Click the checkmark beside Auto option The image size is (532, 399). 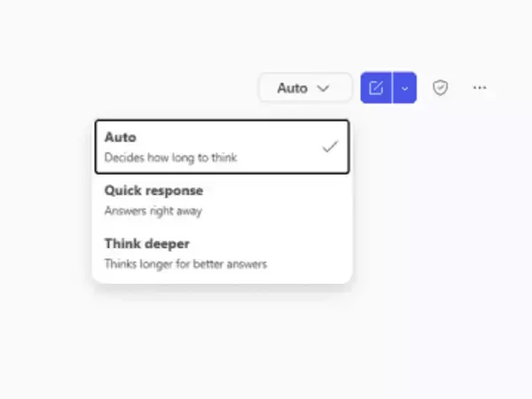pos(330,147)
